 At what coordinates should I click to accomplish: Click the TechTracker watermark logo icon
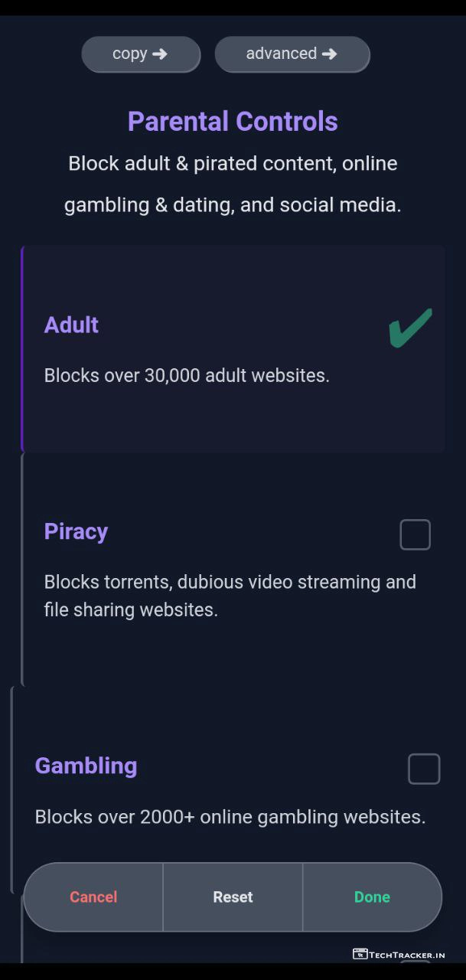[x=360, y=954]
